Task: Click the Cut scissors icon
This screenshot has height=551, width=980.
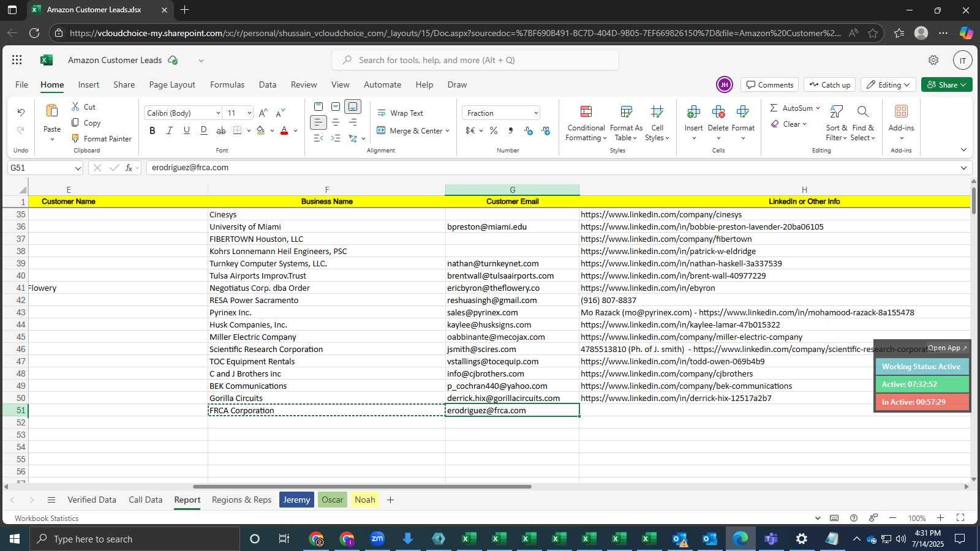Action: click(75, 107)
